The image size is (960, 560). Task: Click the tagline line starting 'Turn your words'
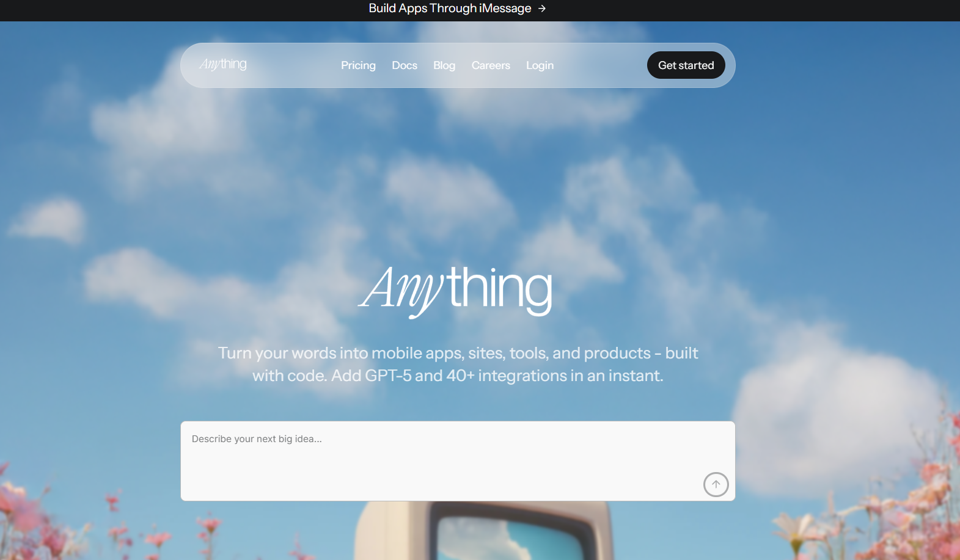click(x=458, y=353)
